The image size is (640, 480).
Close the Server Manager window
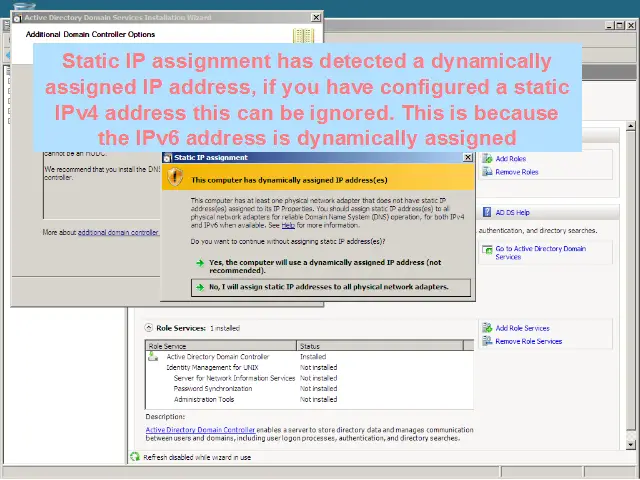(631, 25)
